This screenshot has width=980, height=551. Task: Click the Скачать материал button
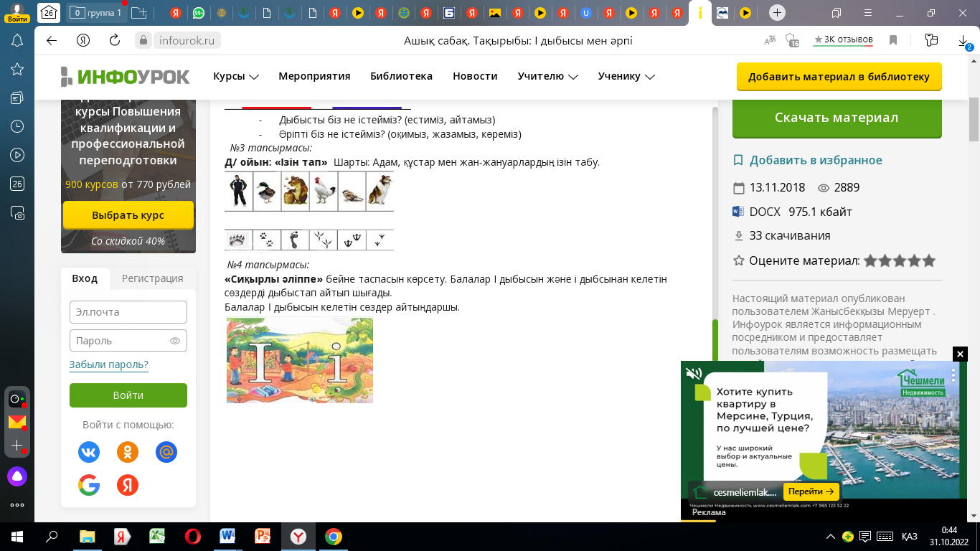click(x=837, y=118)
